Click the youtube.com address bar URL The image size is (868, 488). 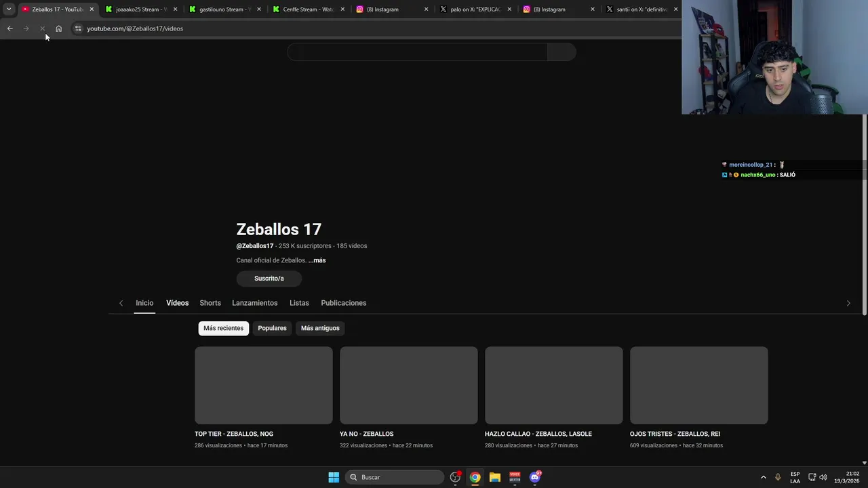click(135, 28)
